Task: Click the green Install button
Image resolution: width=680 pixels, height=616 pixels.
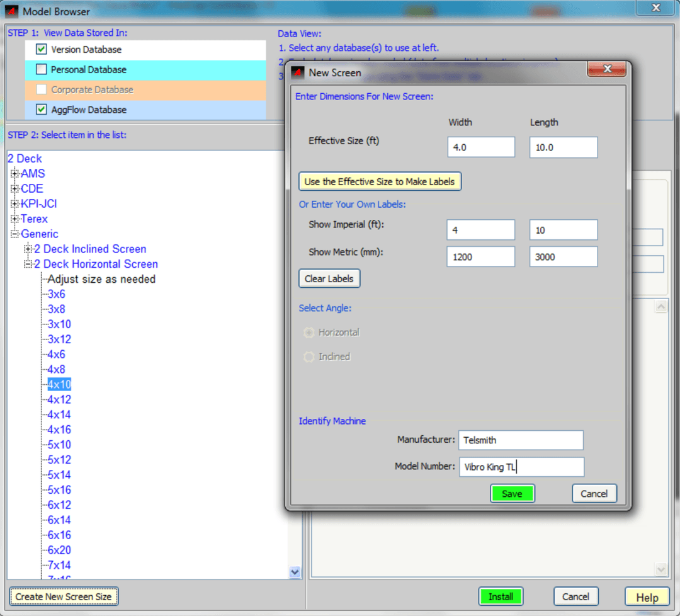Action: (501, 596)
